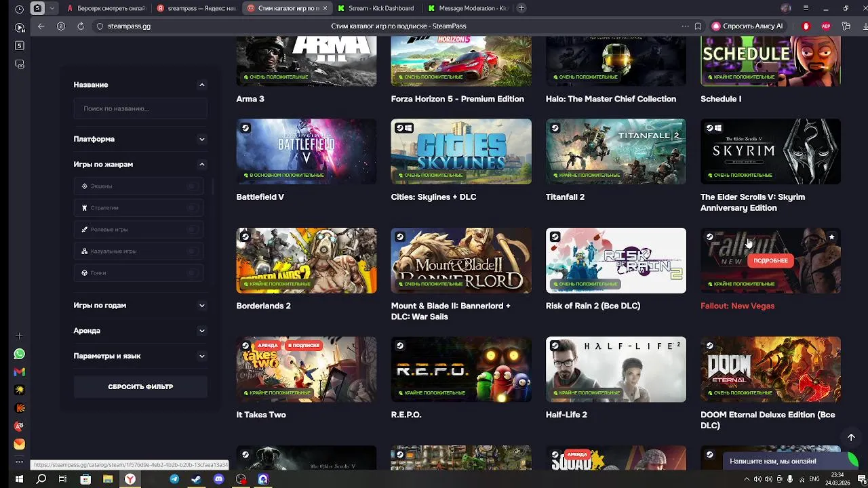Open the It Takes Two thumbnail

307,369
